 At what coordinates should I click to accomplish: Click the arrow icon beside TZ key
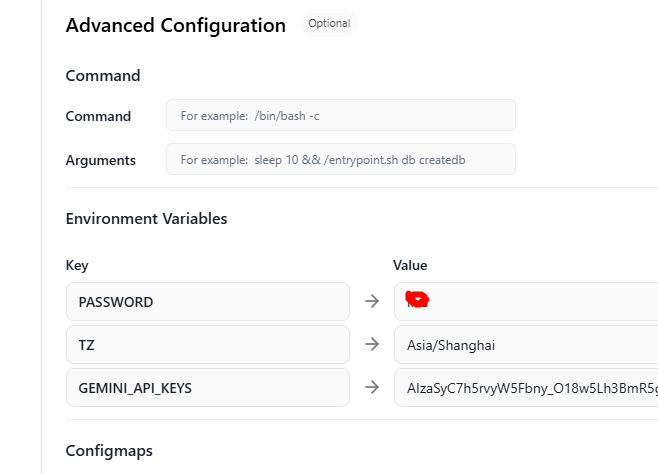(x=372, y=344)
